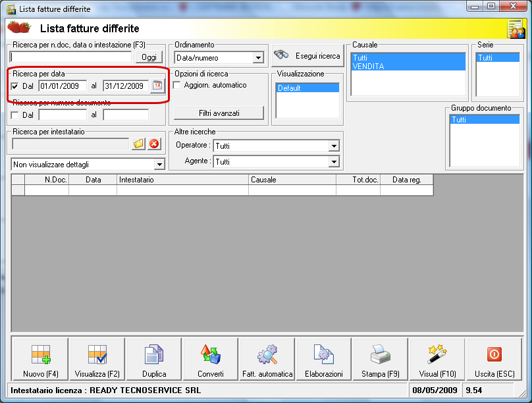532x403 pixels.
Task: Open the Non visualizzare dettagli dropdown
Action: (x=159, y=165)
